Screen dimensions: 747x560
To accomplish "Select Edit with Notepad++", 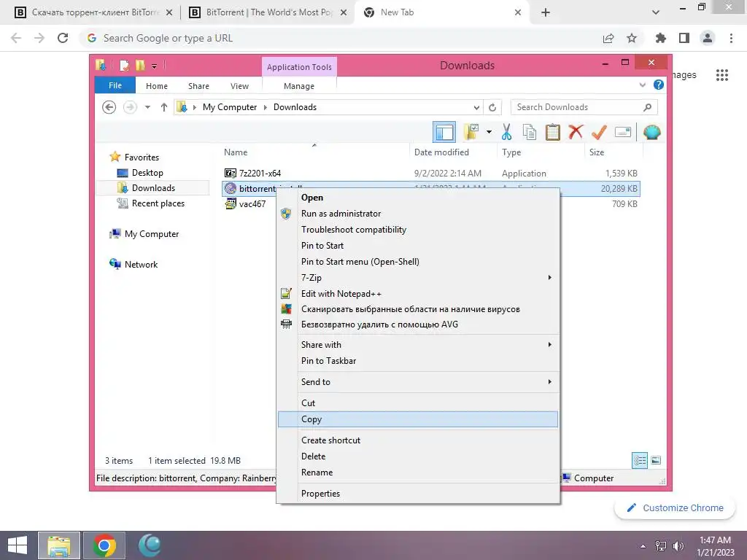I will 418,293.
